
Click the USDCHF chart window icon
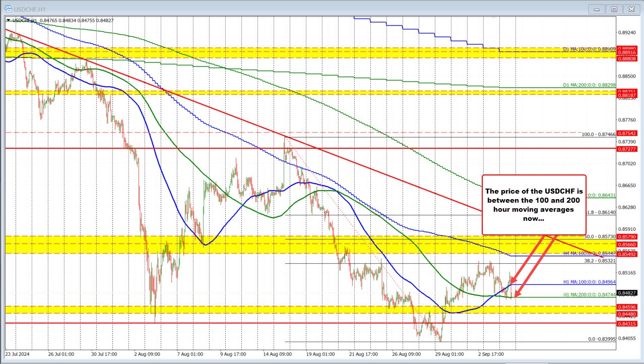(x=8, y=9)
